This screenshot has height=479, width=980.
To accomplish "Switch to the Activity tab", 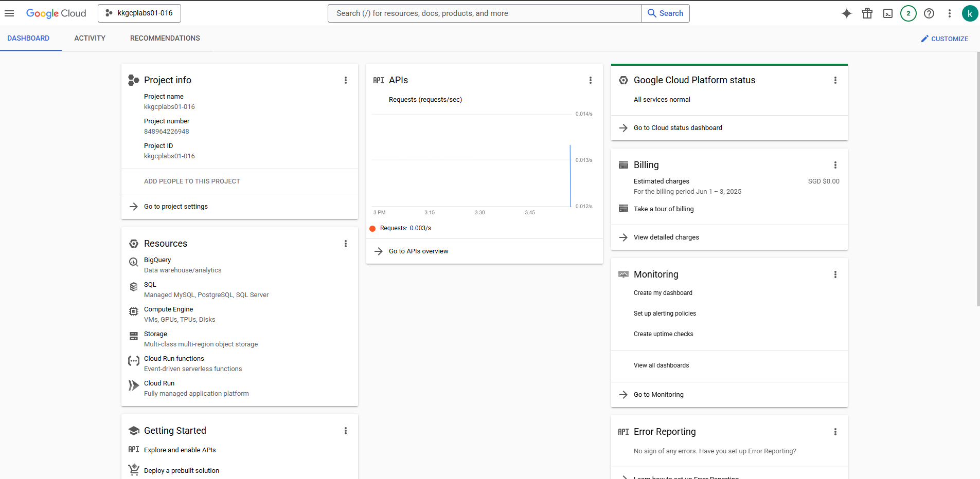I will click(90, 39).
